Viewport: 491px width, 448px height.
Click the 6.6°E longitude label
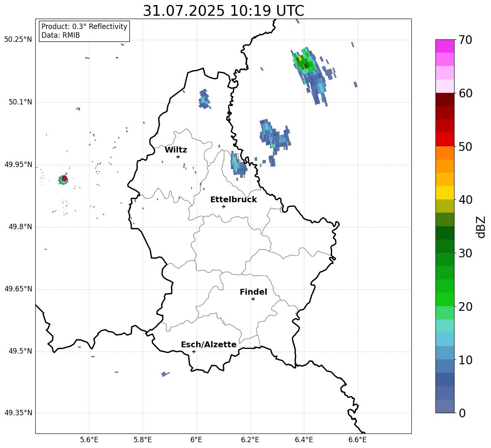point(357,440)
